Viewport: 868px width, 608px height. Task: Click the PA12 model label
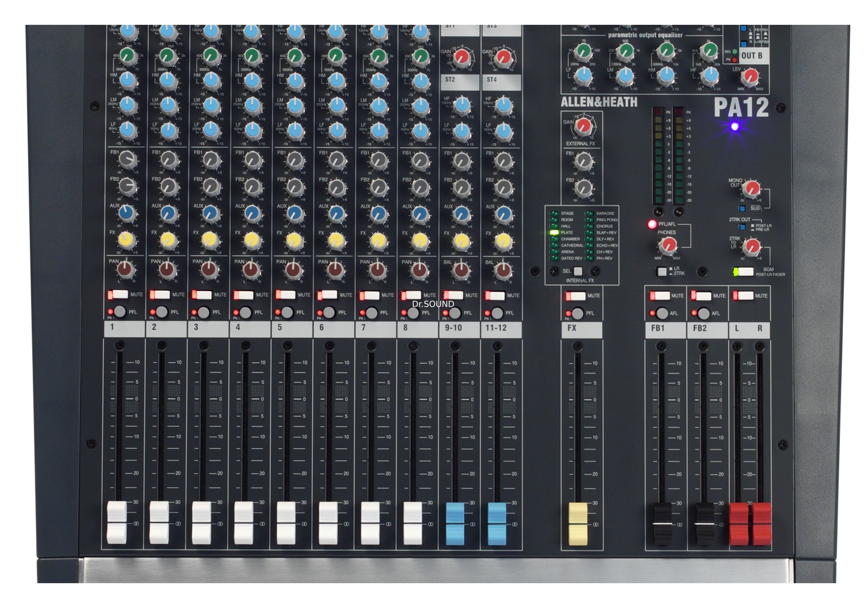click(x=741, y=107)
